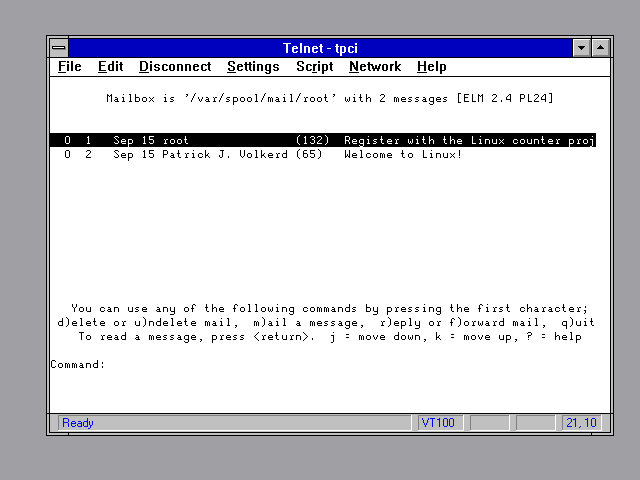Click the 'To read a message' hint line
The height and width of the screenshot is (480, 640).
[x=329, y=337]
